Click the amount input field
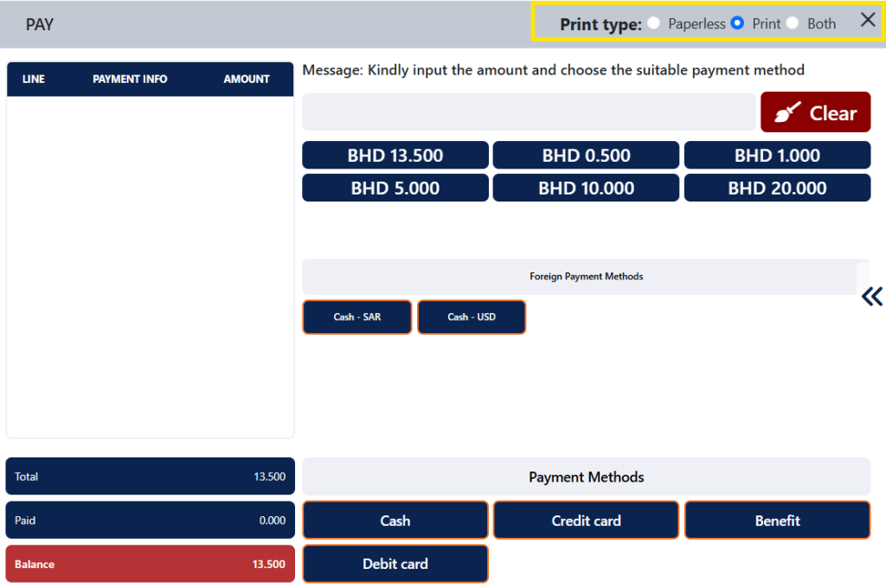 (529, 112)
